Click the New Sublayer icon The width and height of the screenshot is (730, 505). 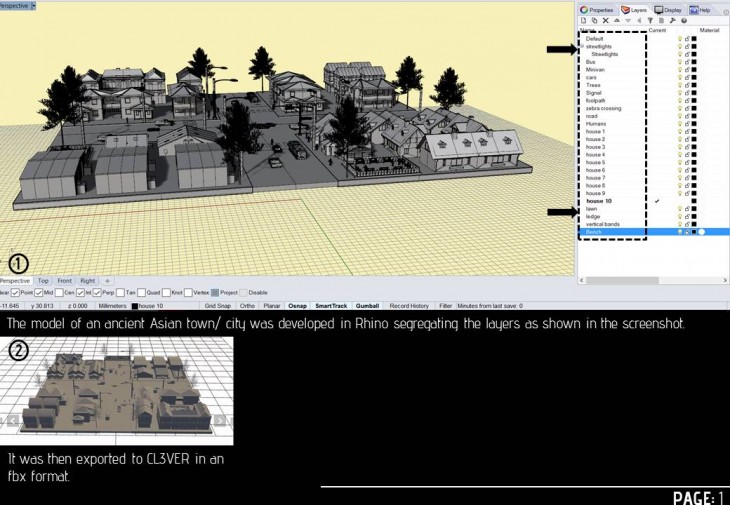[593, 20]
